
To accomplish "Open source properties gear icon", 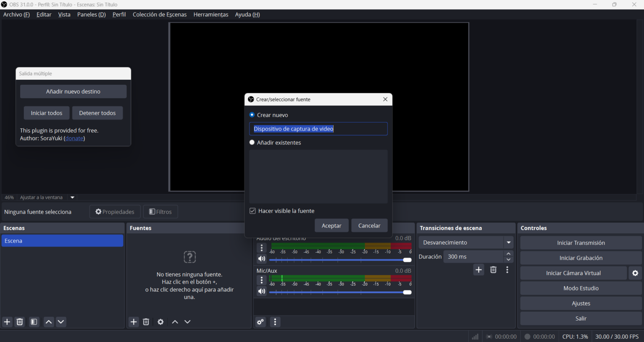I will tap(161, 322).
